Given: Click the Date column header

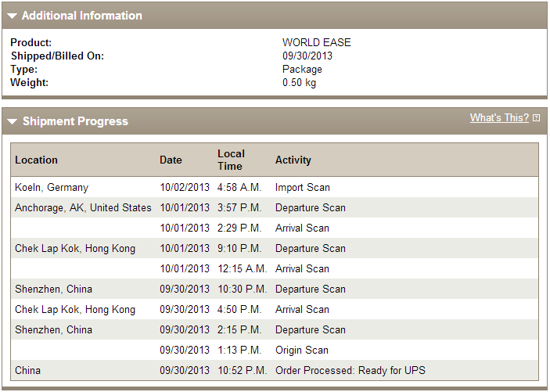Looking at the screenshot, I should [171, 160].
